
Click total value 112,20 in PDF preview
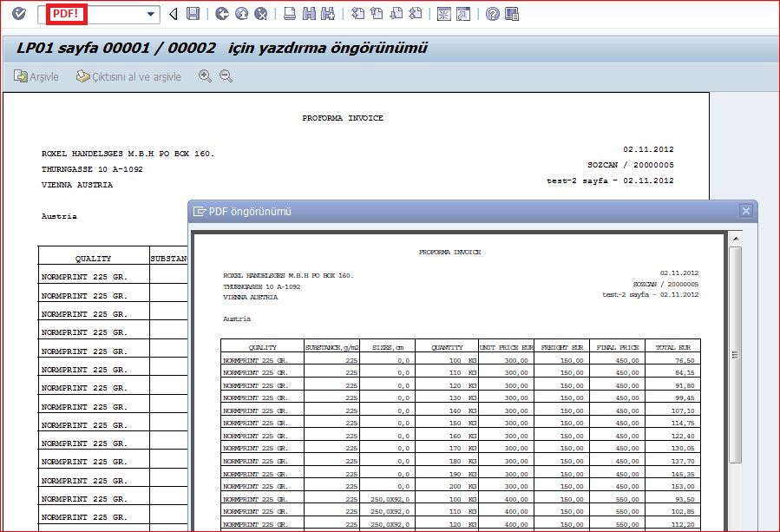pyautogui.click(x=683, y=524)
